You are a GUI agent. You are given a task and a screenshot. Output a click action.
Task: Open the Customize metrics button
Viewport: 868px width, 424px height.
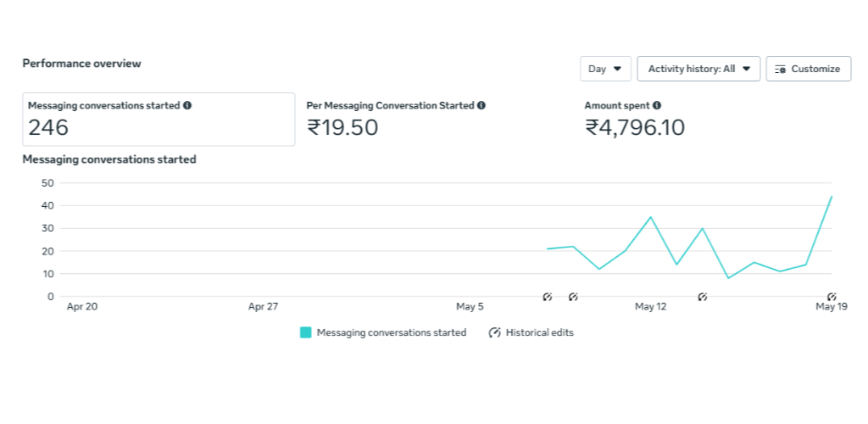click(x=808, y=70)
